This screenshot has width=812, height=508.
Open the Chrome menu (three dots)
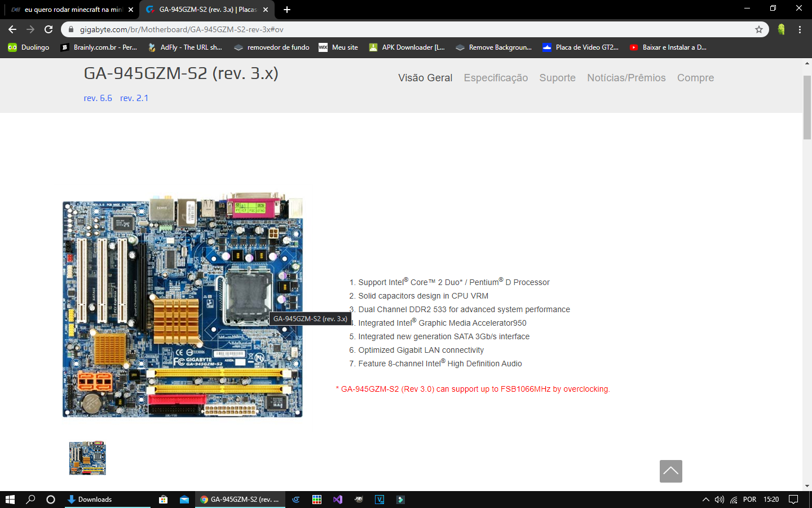point(800,29)
